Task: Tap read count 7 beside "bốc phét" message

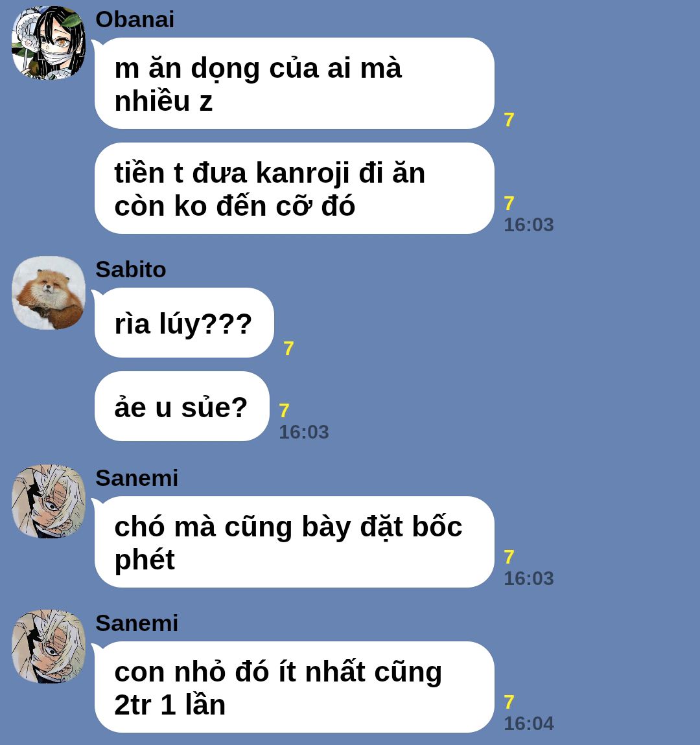Action: [x=509, y=557]
